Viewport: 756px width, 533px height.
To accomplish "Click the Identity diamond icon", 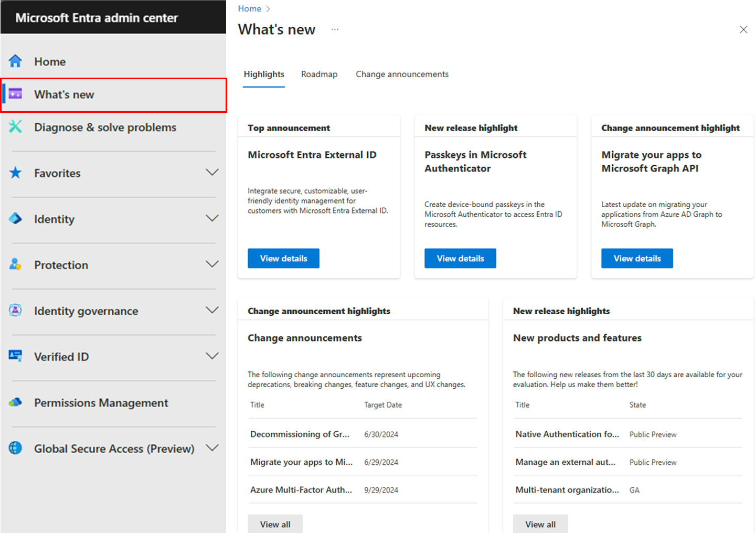I will click(15, 219).
